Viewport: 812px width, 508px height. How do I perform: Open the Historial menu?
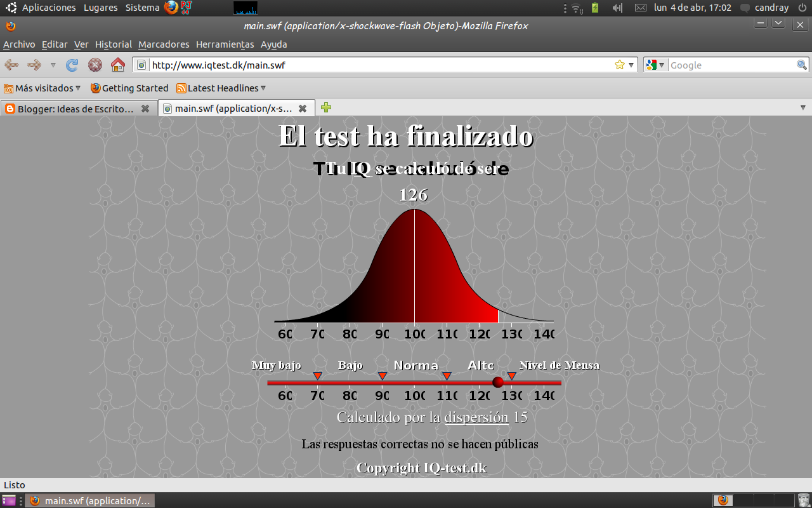coord(113,44)
